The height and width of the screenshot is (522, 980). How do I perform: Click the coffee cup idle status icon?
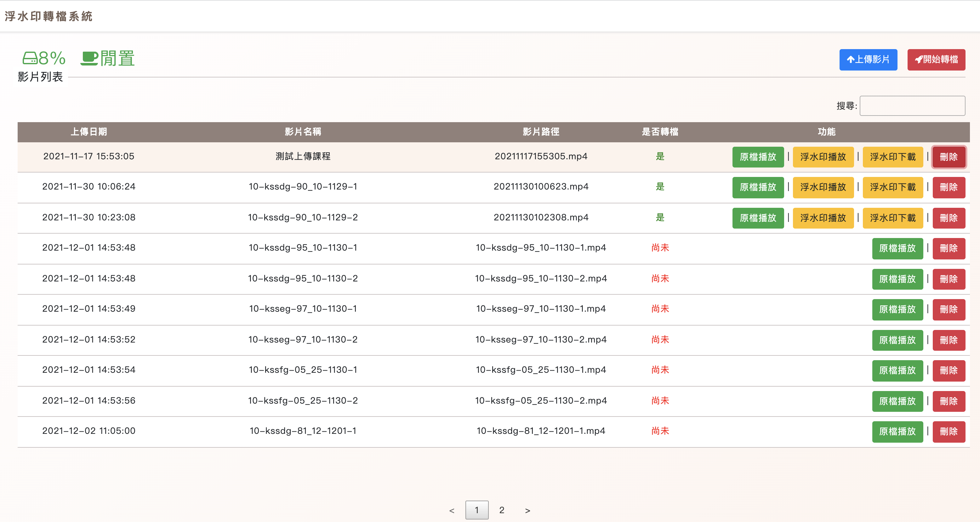pyautogui.click(x=89, y=59)
